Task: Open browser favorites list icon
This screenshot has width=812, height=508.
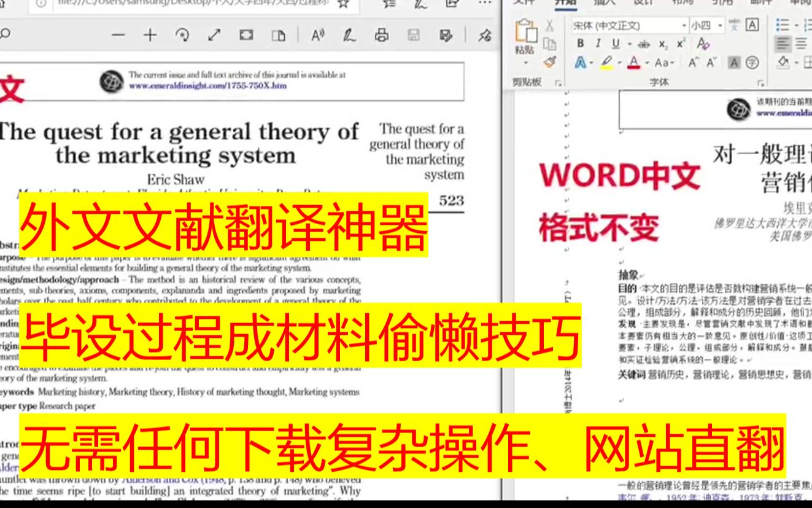Action: click(x=389, y=4)
